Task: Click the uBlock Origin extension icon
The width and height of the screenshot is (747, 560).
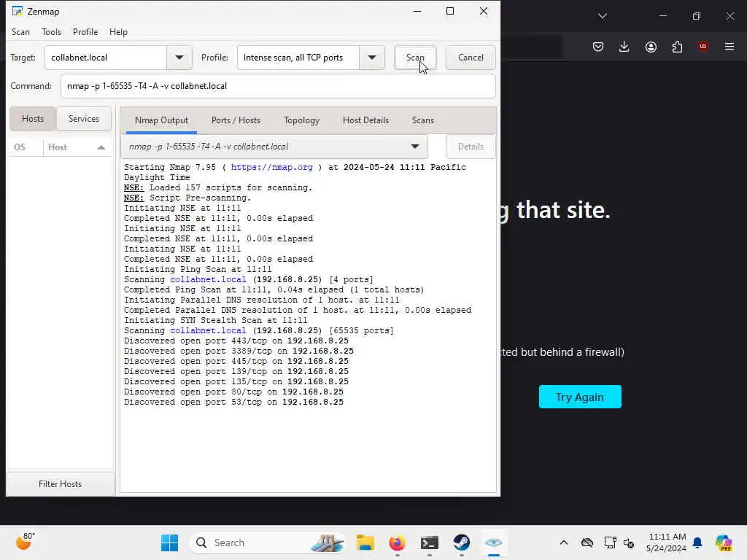Action: click(x=703, y=47)
